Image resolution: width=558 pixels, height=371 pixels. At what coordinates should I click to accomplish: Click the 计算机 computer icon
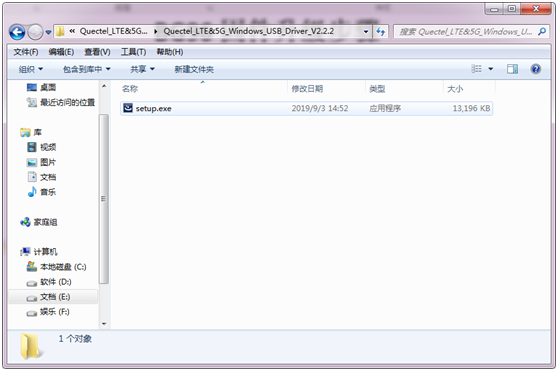(25, 252)
